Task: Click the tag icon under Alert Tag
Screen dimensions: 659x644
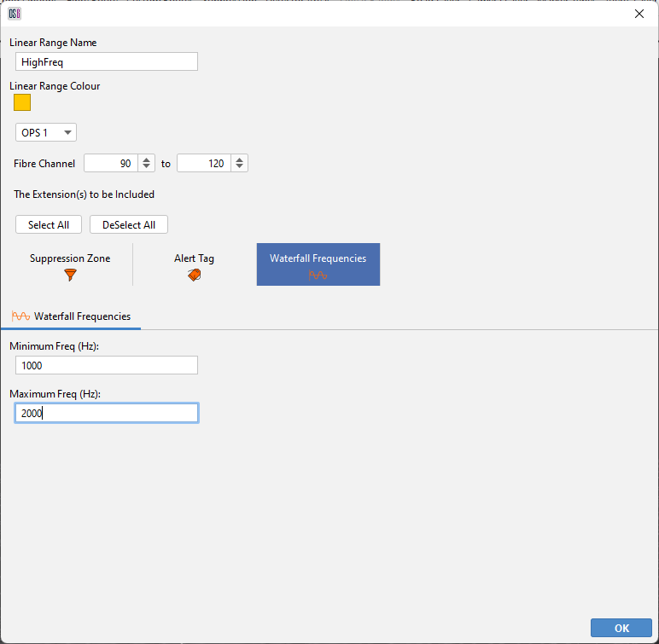Action: click(x=195, y=275)
